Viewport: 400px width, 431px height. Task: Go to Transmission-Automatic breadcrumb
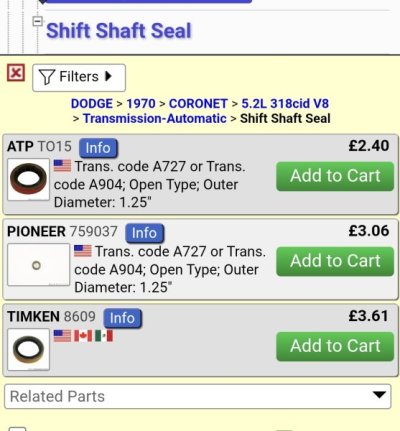pos(155,118)
